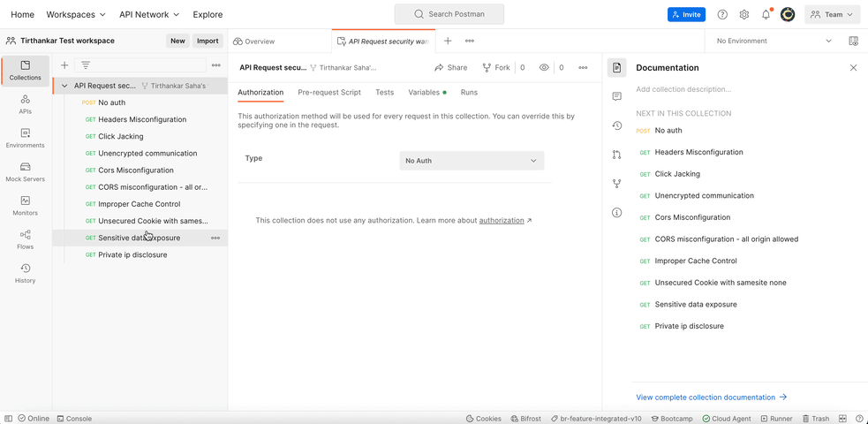The image size is (868, 424).
Task: Open more options for Sensitive data exposure request
Action: point(215,238)
